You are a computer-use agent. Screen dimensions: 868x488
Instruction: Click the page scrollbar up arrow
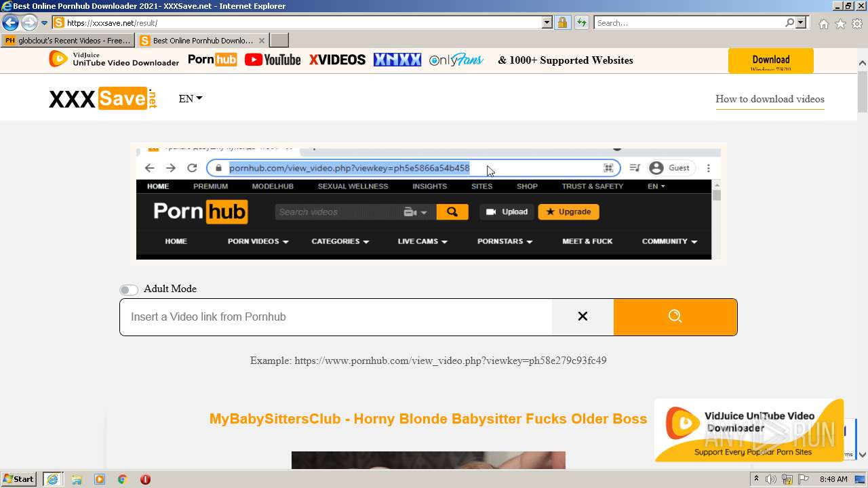(863, 63)
